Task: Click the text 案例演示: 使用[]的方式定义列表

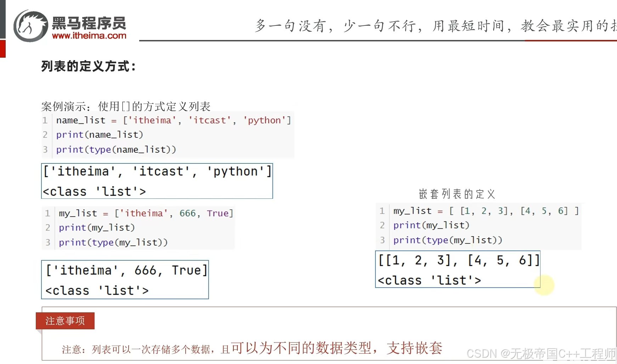Action: 126,106
